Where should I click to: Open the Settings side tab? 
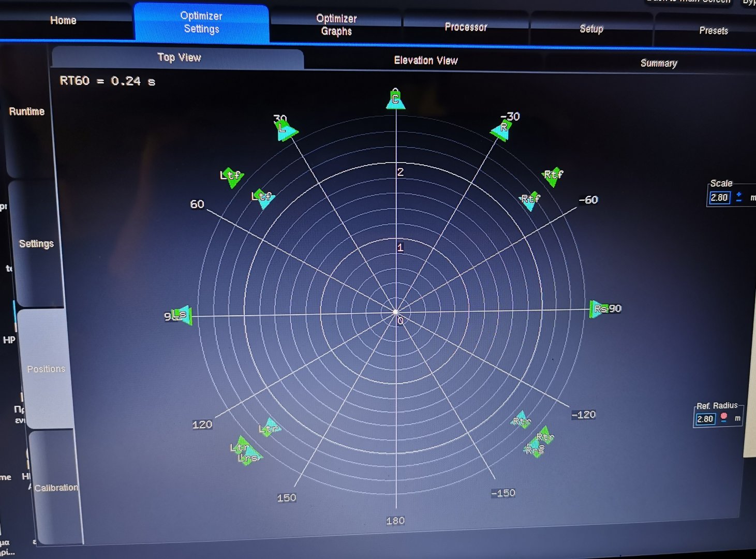(36, 244)
